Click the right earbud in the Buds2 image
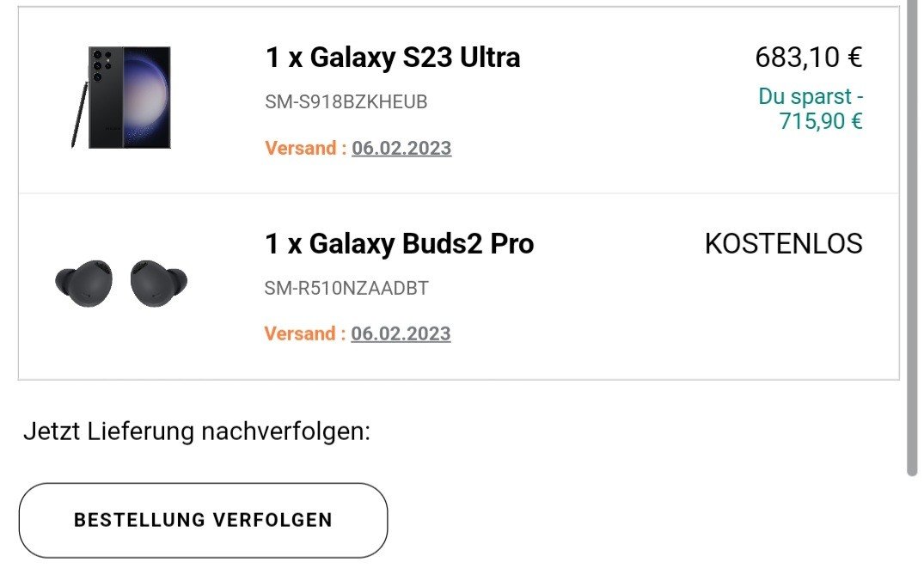The height and width of the screenshot is (587, 924). [x=157, y=280]
